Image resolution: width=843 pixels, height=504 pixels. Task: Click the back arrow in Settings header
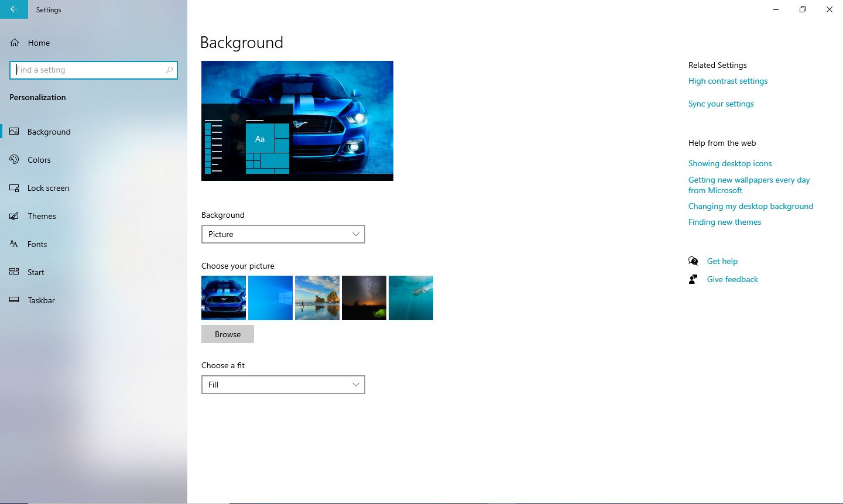pos(13,9)
